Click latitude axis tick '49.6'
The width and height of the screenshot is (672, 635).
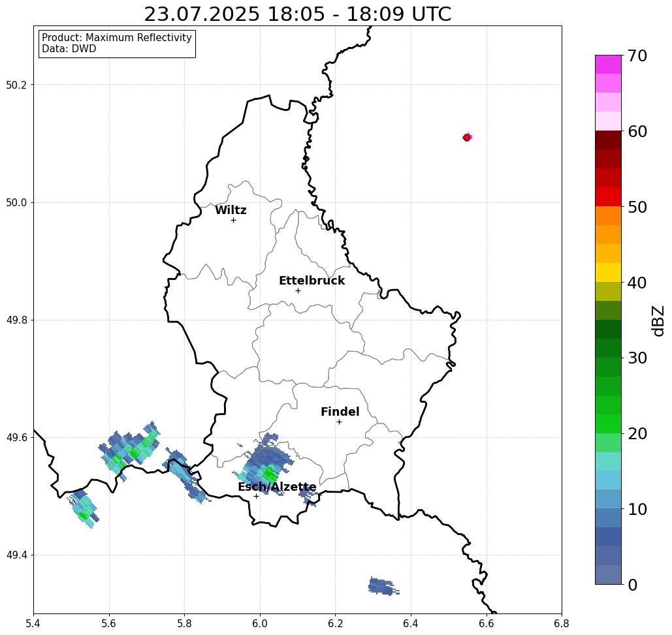(16, 438)
